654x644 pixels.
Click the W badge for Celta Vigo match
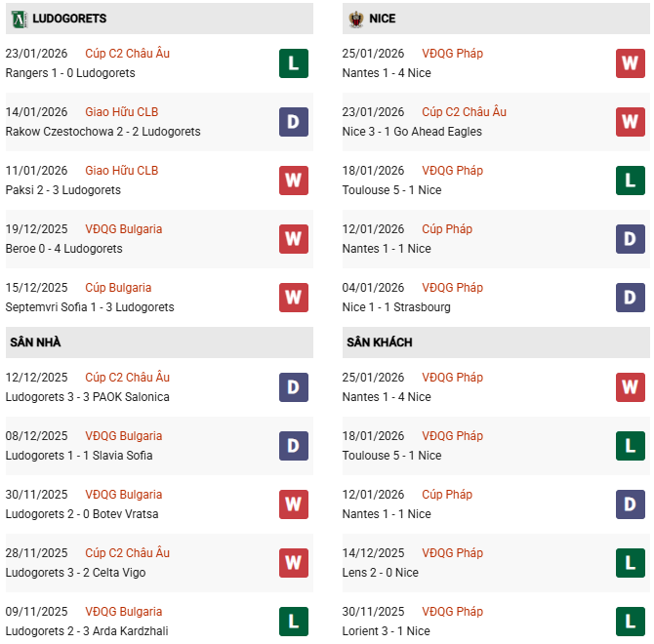[294, 563]
